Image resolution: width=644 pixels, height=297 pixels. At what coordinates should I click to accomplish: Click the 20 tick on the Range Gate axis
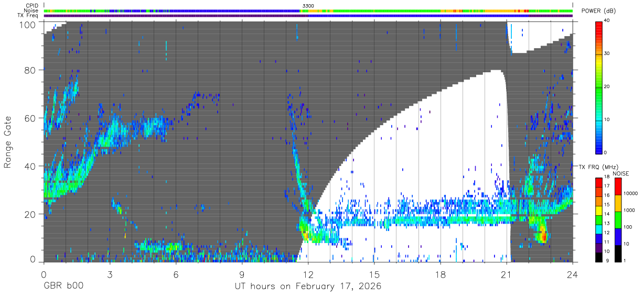(x=30, y=214)
